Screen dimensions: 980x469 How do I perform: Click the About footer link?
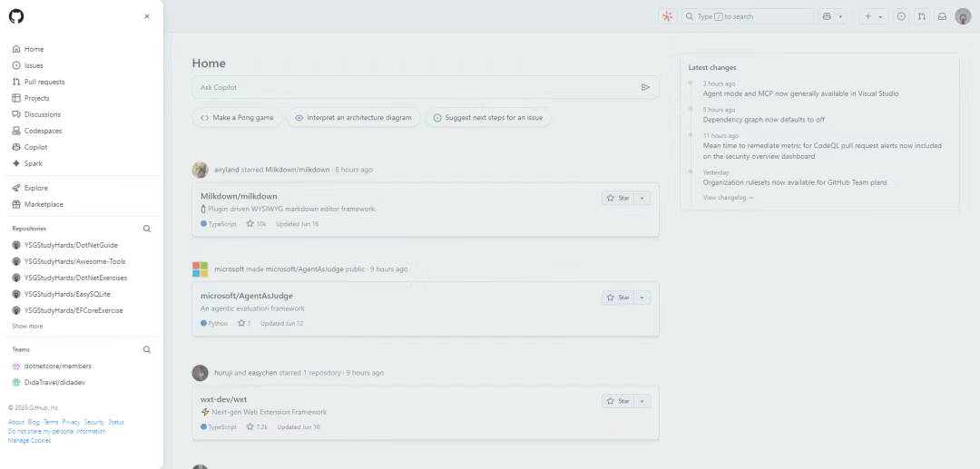click(x=15, y=422)
